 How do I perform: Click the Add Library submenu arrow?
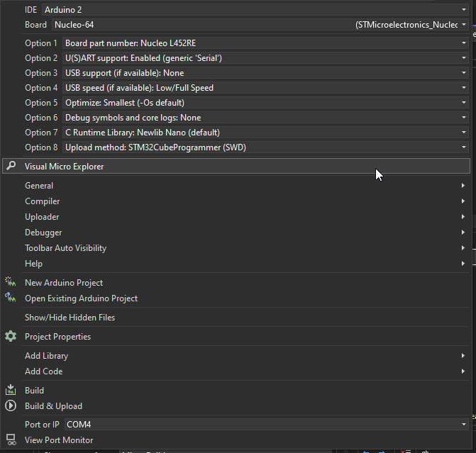coord(463,356)
